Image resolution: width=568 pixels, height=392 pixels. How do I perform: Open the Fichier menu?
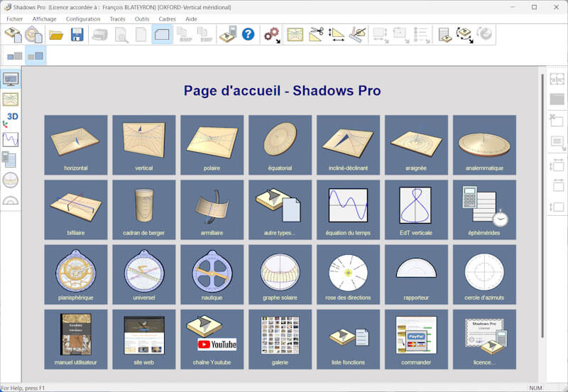coord(14,19)
